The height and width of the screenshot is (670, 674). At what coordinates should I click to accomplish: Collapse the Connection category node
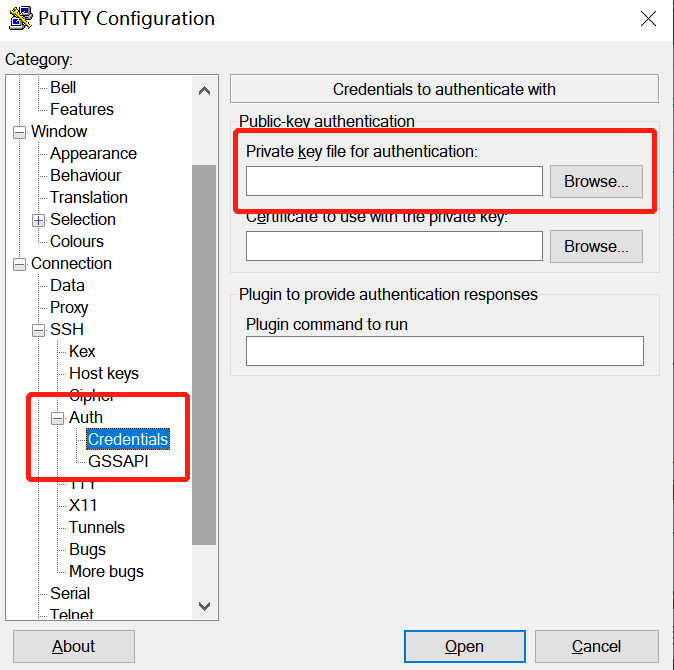pyautogui.click(x=20, y=264)
